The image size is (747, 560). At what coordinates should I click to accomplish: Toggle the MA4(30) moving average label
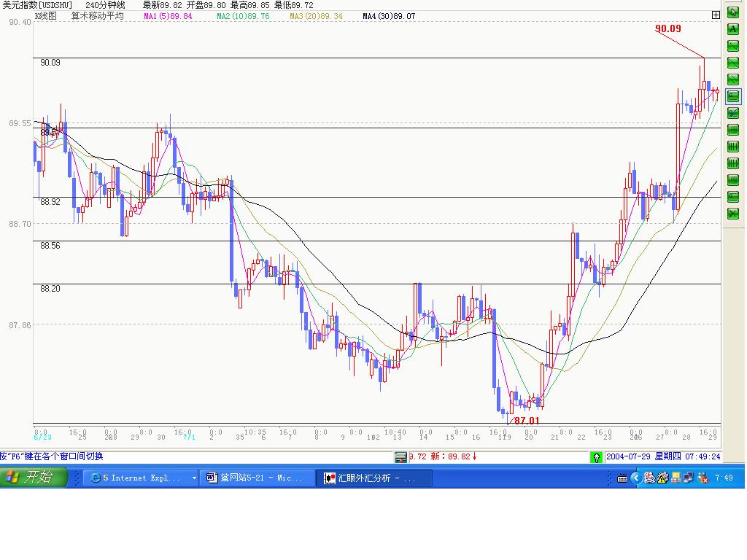pyautogui.click(x=389, y=16)
